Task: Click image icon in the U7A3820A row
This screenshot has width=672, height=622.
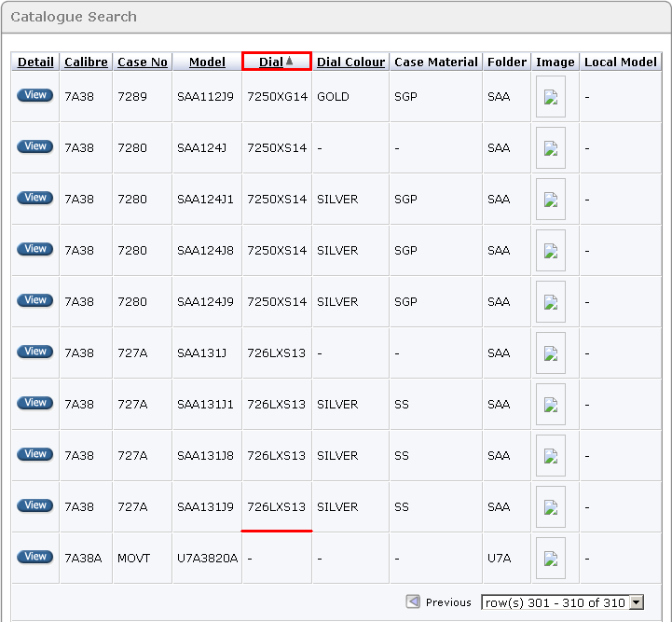Action: [x=551, y=559]
